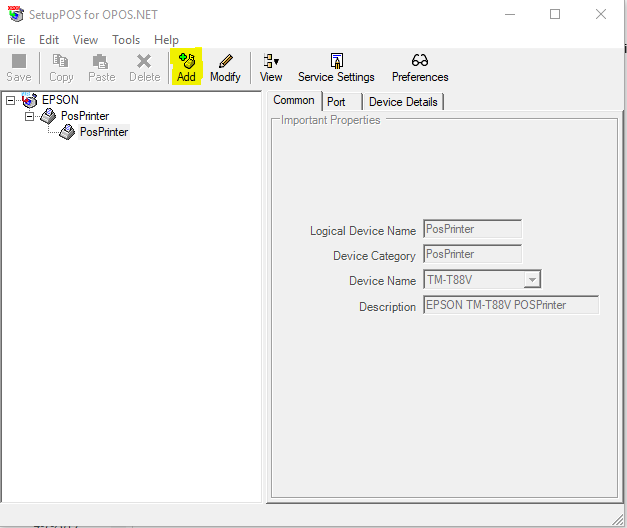Image resolution: width=627 pixels, height=528 pixels.
Task: Close the SetupPOS window
Action: (601, 14)
